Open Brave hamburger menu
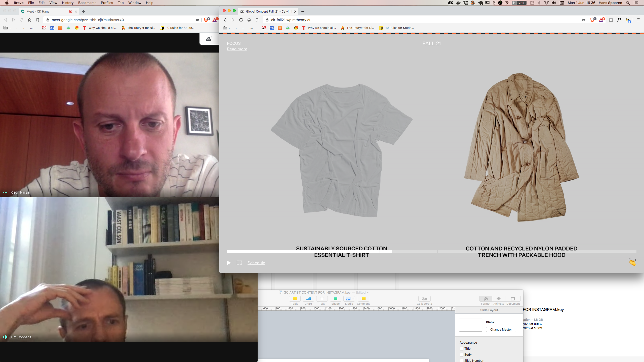This screenshot has width=644, height=362. click(x=638, y=20)
